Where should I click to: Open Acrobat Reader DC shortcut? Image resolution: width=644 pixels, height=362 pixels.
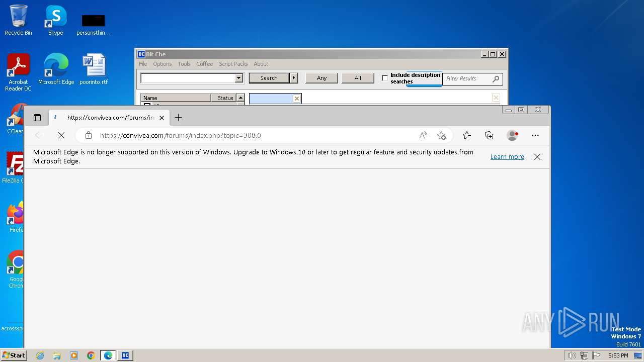[18, 72]
